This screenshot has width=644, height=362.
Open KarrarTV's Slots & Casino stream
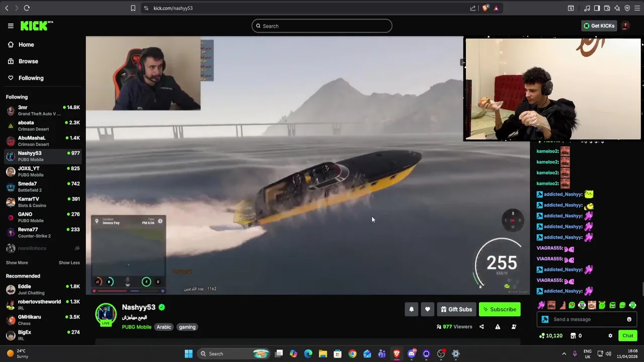click(x=42, y=202)
